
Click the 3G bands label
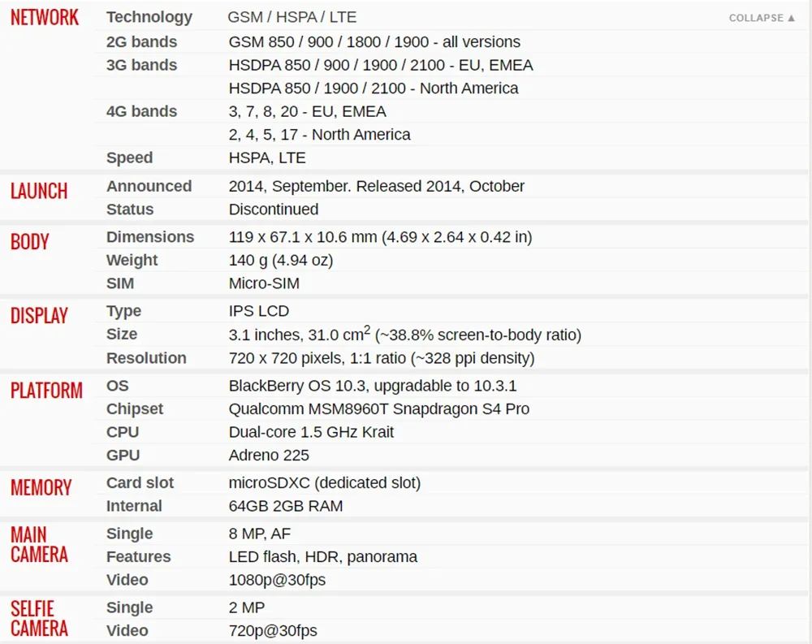coord(141,65)
